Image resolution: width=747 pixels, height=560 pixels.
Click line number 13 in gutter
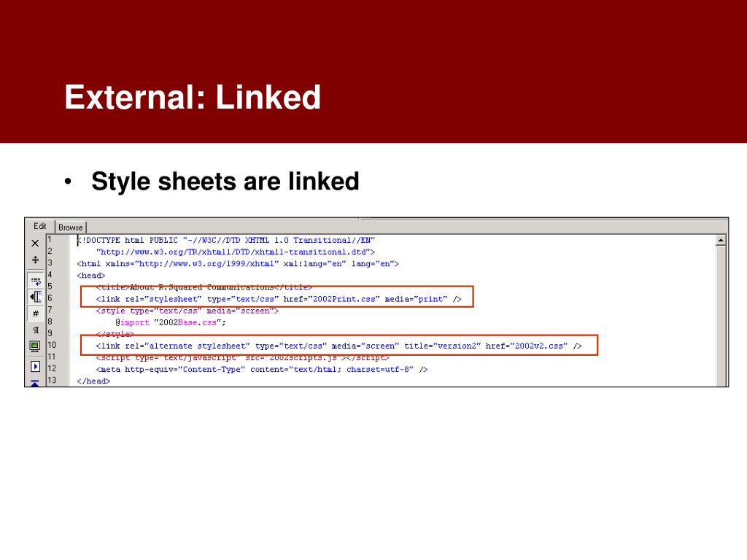52,380
